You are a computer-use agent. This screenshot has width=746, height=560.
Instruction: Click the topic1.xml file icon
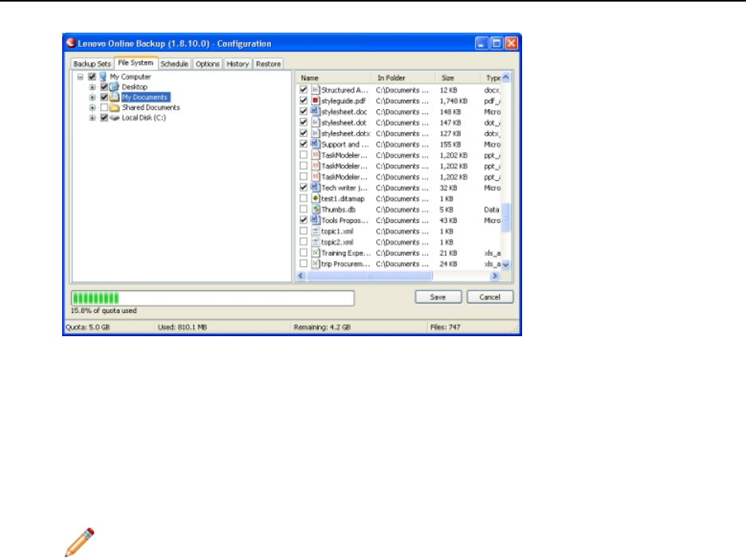click(x=315, y=231)
